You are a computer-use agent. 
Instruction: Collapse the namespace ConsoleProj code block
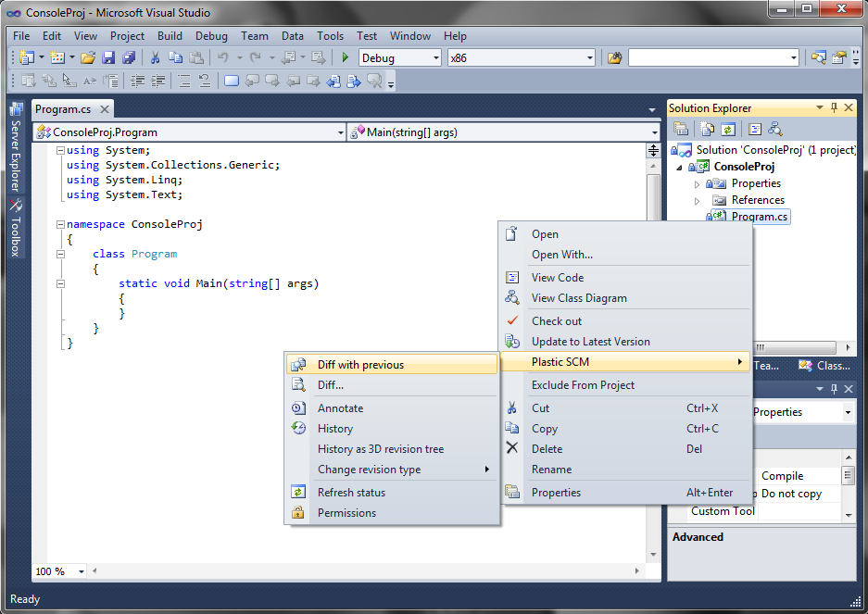[60, 224]
